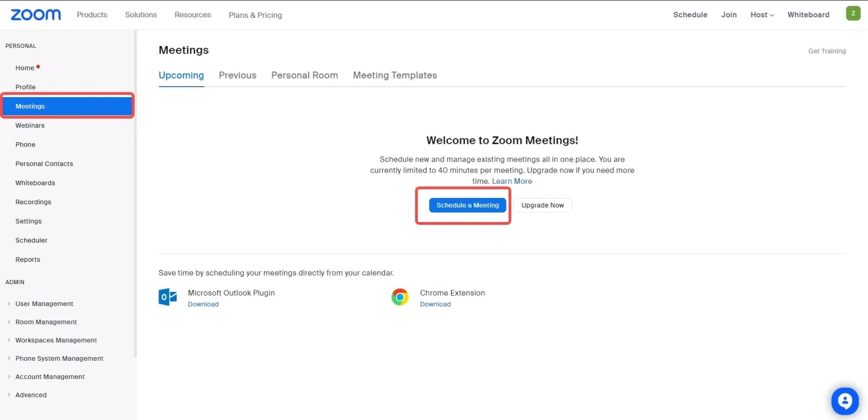Open Personal Contacts in the sidebar
Viewport: 868px width, 420px height.
[x=44, y=164]
